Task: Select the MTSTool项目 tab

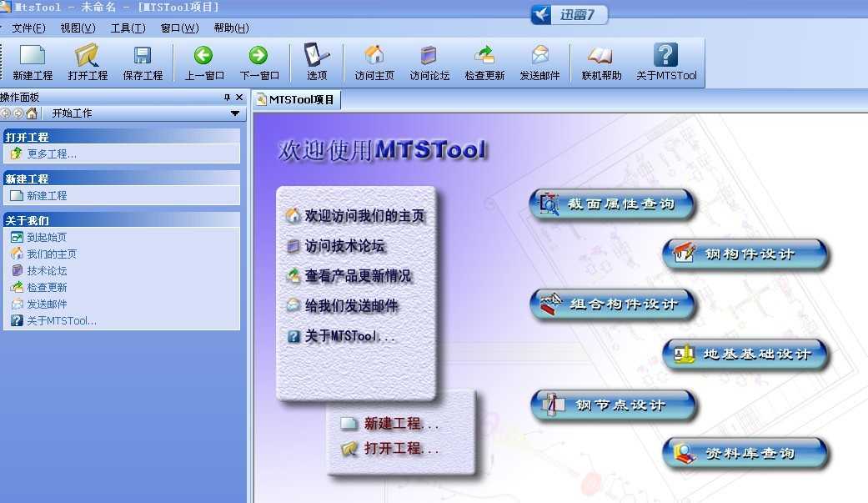Action: tap(296, 100)
